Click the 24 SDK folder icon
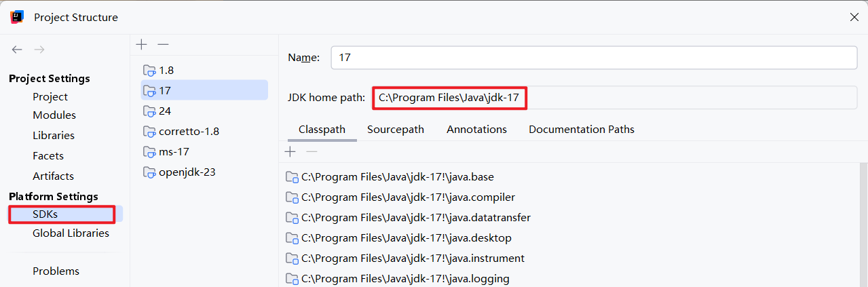This screenshot has height=287, width=868. click(x=149, y=111)
